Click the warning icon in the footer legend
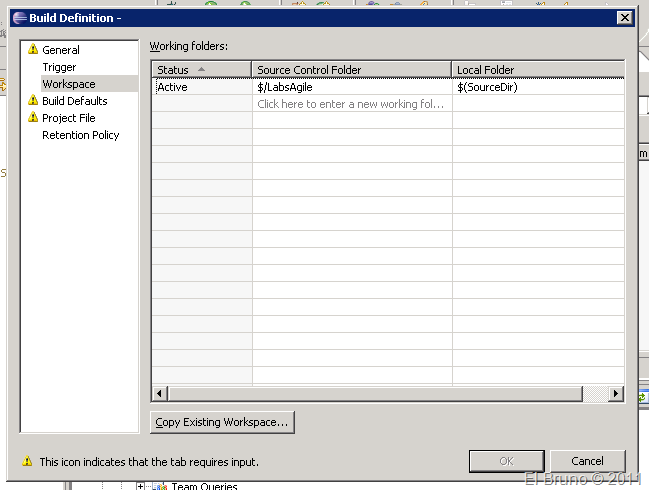This screenshot has width=649, height=490. [27, 462]
